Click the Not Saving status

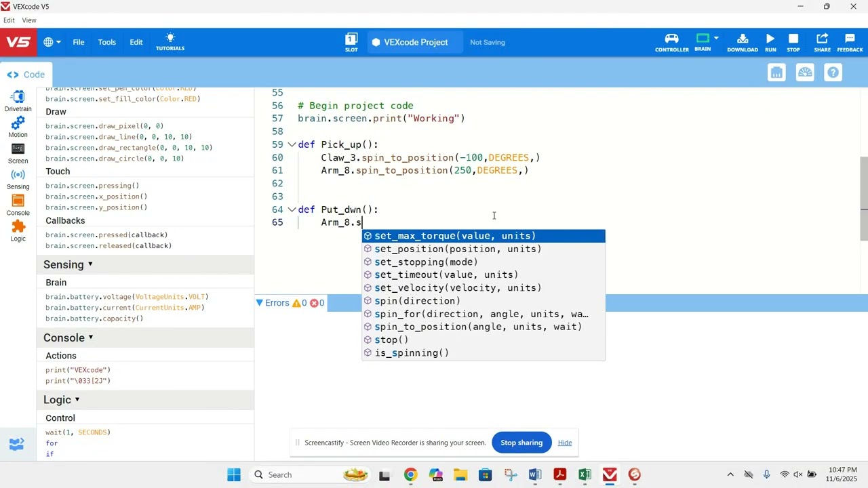click(488, 42)
